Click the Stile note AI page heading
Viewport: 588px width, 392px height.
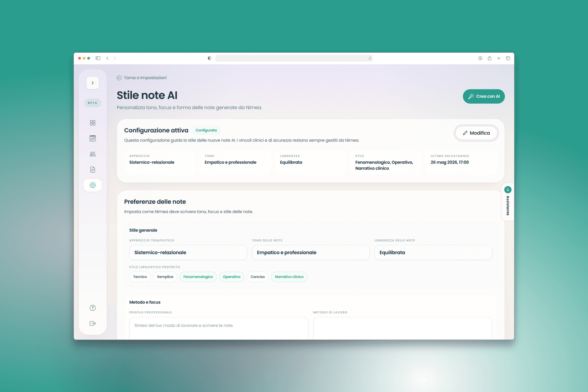pyautogui.click(x=147, y=95)
